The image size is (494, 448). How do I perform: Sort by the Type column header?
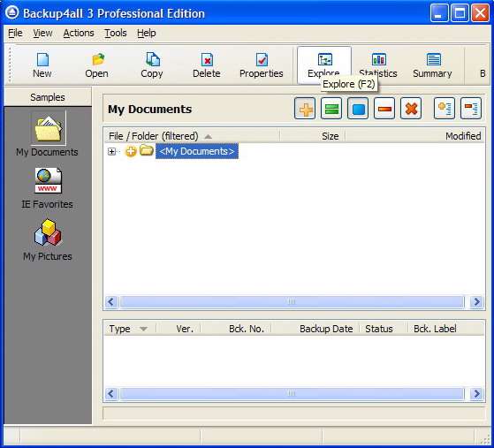[x=130, y=329]
